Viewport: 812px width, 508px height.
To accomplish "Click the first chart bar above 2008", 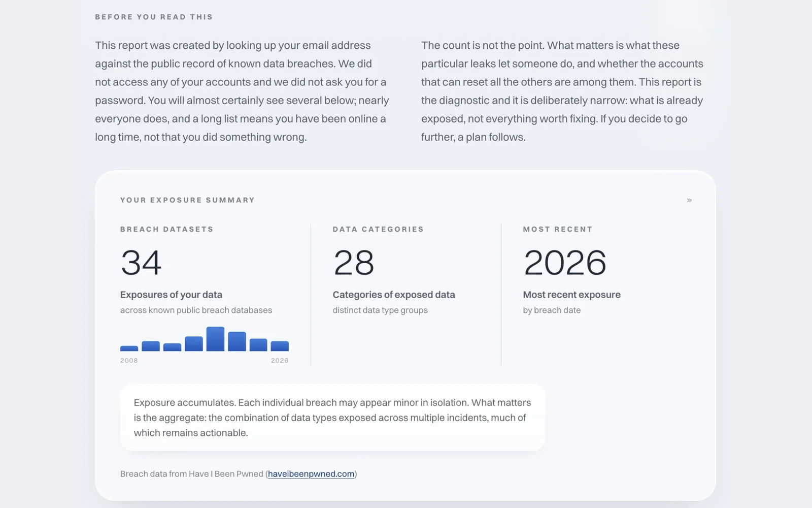I will [129, 348].
